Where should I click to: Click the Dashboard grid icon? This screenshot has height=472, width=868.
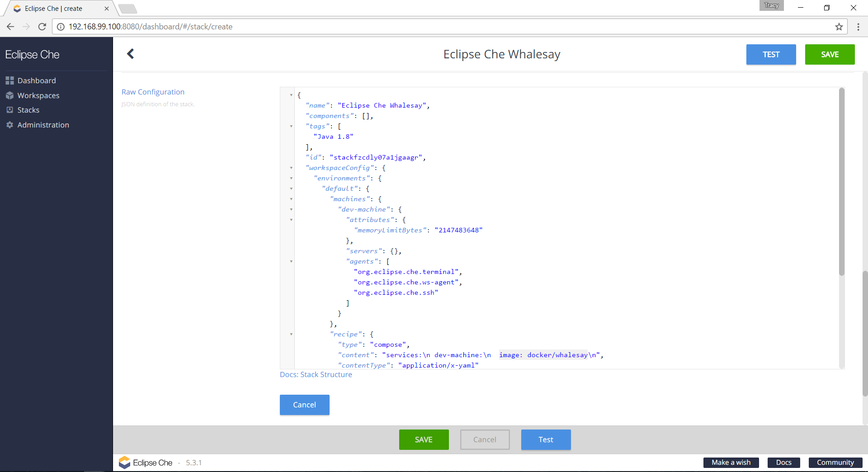[9, 80]
